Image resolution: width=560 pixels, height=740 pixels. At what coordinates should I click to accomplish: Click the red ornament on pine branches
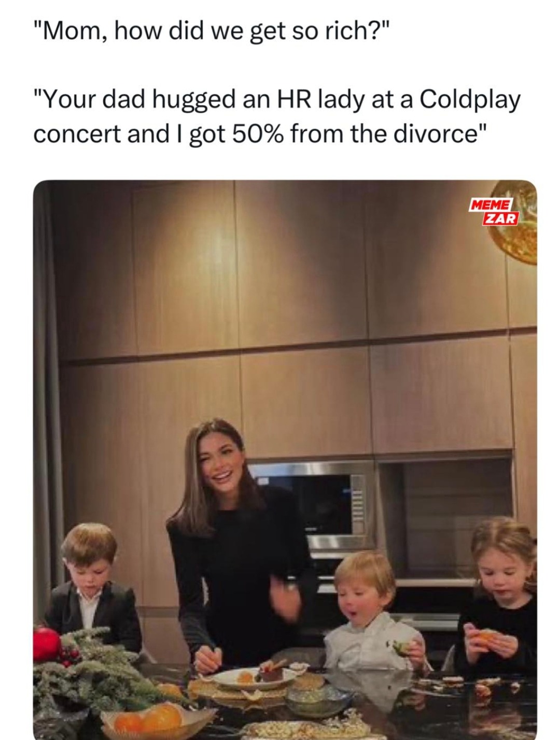click(48, 643)
